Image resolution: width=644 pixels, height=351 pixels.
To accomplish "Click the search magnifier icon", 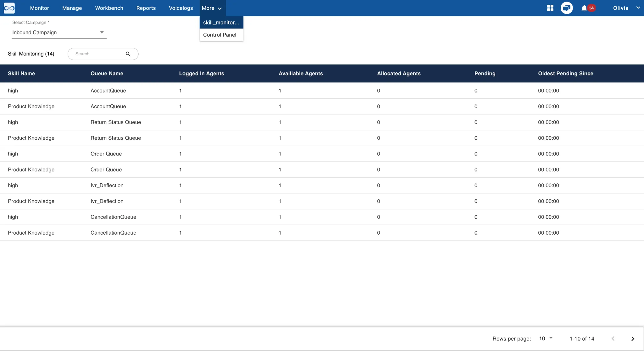I will click(128, 54).
